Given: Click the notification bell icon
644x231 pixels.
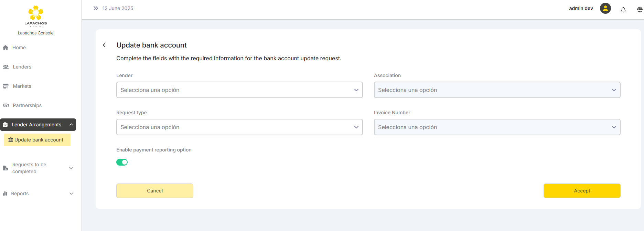Looking at the screenshot, I should [623, 10].
